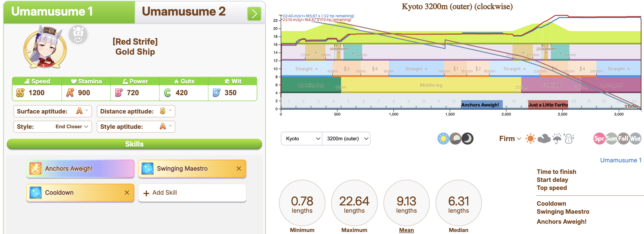This screenshot has height=234, width=644.
Task: Click the Anchors Aweigh! skill icon
Action: 36,169
